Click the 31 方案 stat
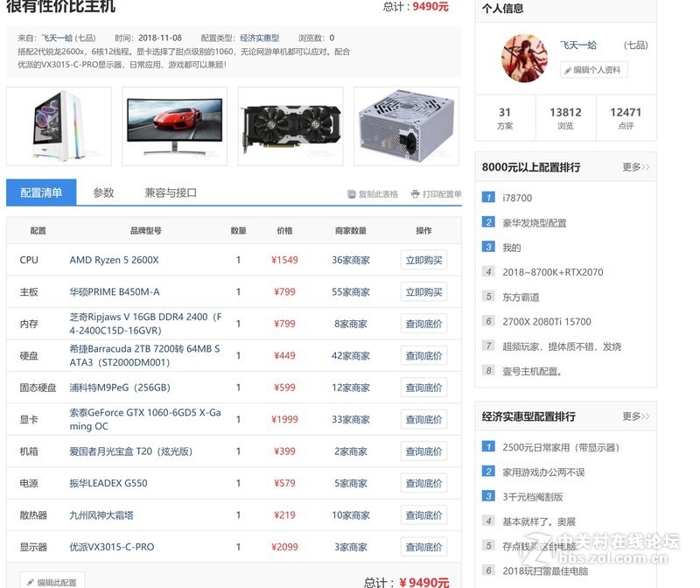The height and width of the screenshot is (588, 700). point(505,118)
